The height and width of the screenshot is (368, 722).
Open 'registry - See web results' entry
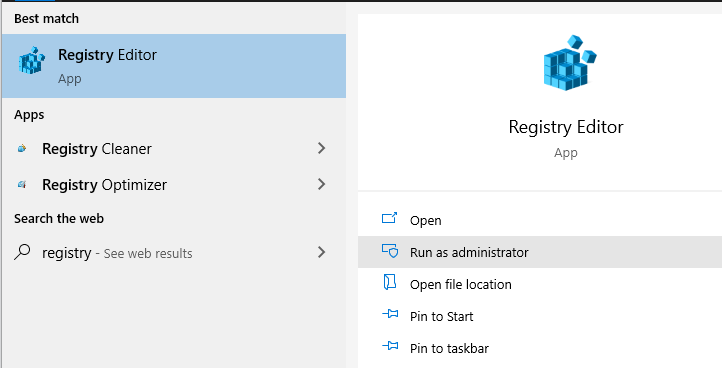click(x=174, y=252)
